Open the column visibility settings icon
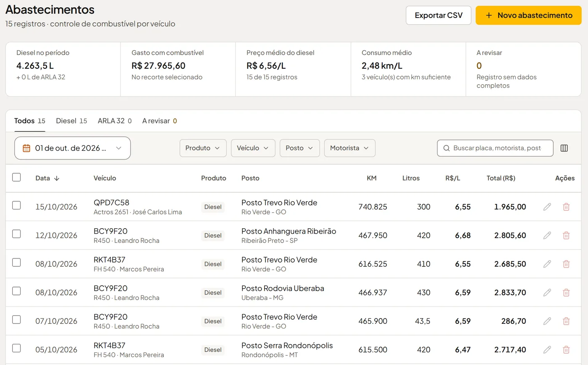This screenshot has width=588, height=365. click(564, 148)
